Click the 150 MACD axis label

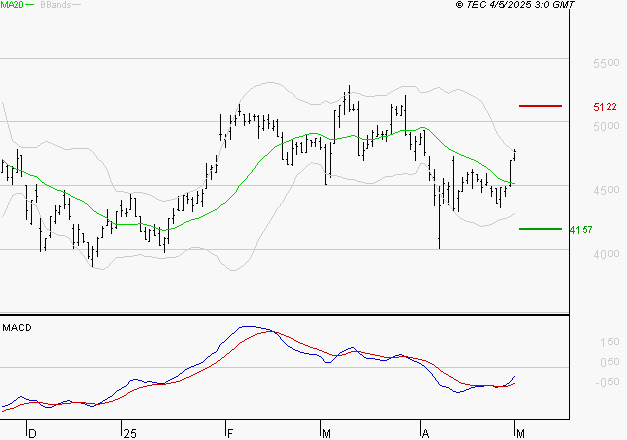(609, 342)
